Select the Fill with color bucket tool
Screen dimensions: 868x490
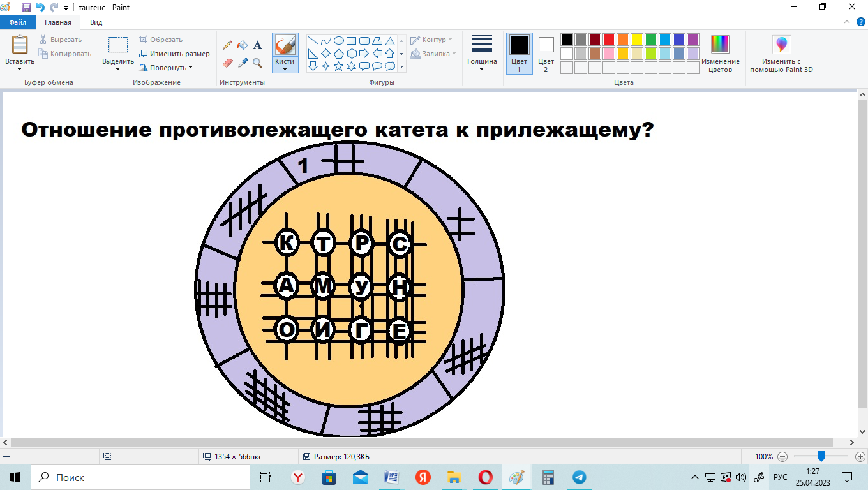[x=243, y=45]
